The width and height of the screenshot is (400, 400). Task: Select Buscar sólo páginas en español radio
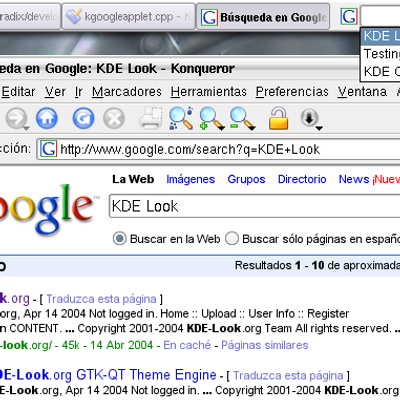tap(232, 239)
